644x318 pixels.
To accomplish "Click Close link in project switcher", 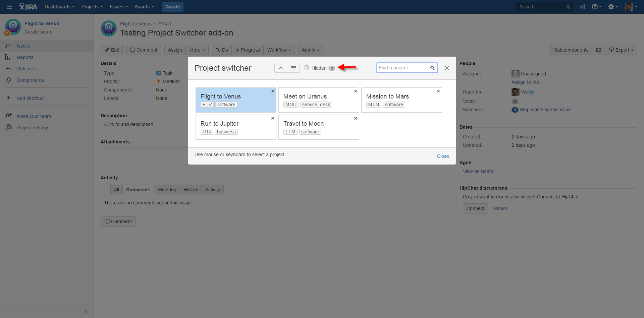I will click(x=443, y=156).
